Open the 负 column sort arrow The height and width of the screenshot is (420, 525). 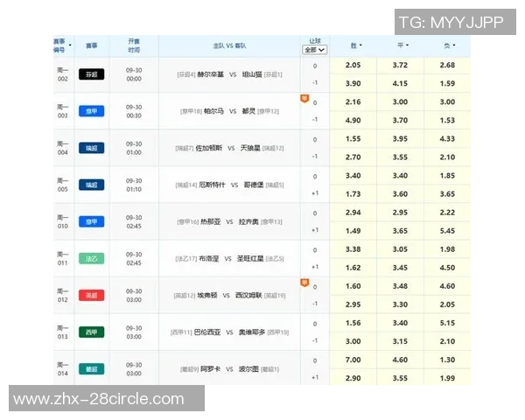(x=454, y=45)
